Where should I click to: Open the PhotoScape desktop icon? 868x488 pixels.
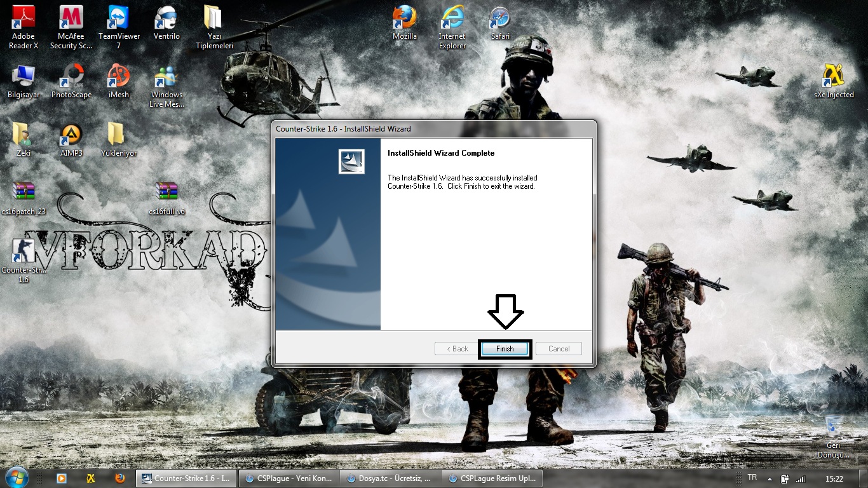[x=71, y=78]
